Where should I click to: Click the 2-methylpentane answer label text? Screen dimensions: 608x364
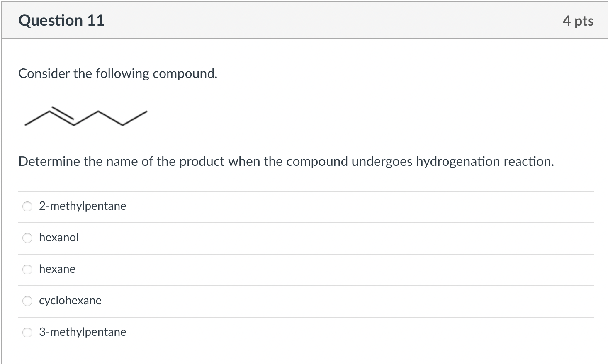83,206
